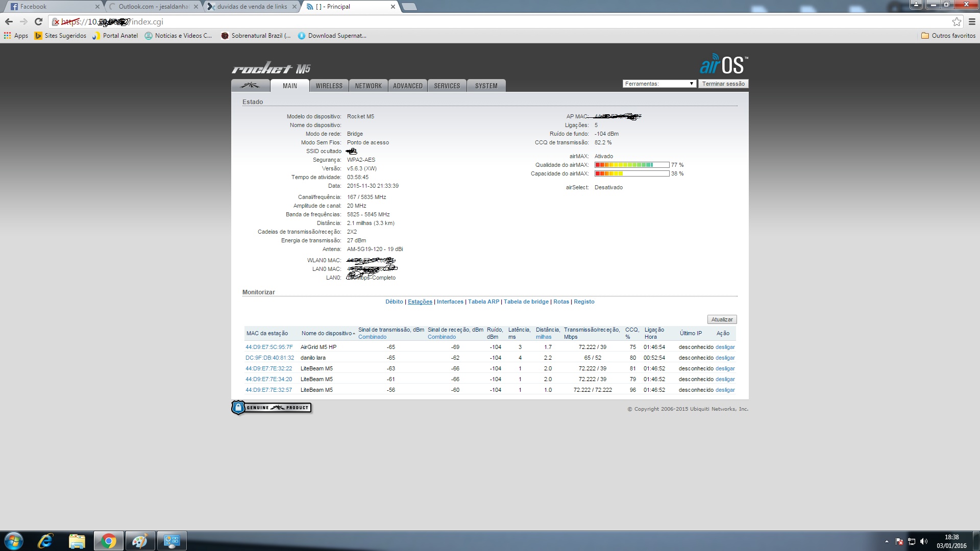Reload the page with browser refresh icon
Viewport: 980px width, 551px height.
pos(38,21)
